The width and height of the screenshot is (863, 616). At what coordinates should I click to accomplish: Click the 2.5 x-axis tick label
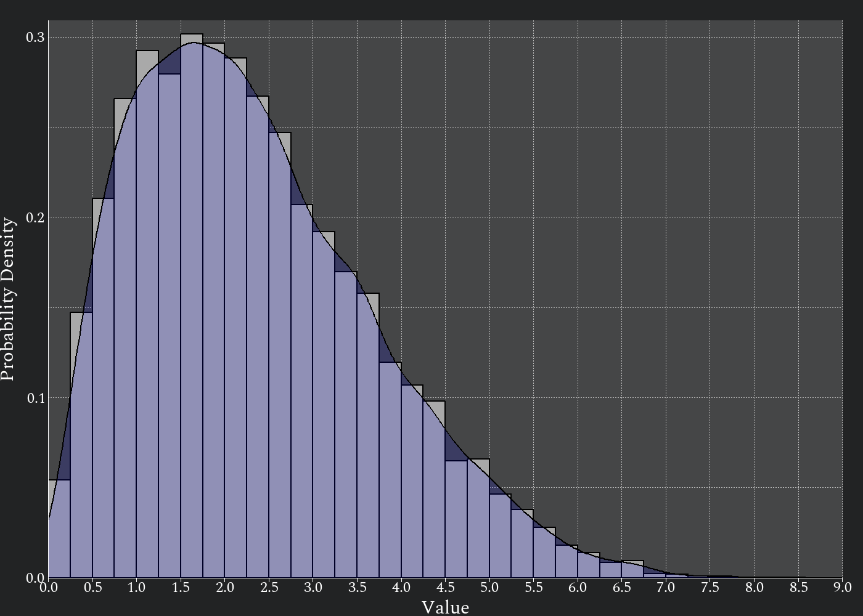[269, 587]
